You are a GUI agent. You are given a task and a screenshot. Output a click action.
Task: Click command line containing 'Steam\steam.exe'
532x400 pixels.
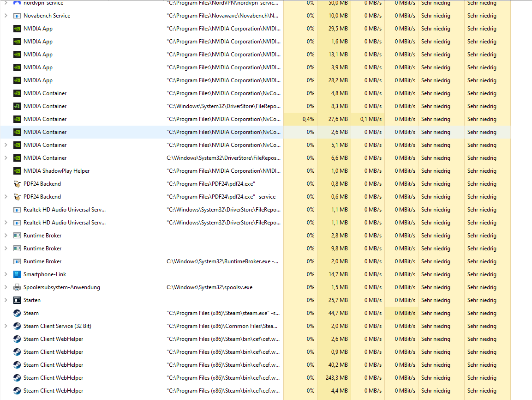pyautogui.click(x=223, y=313)
